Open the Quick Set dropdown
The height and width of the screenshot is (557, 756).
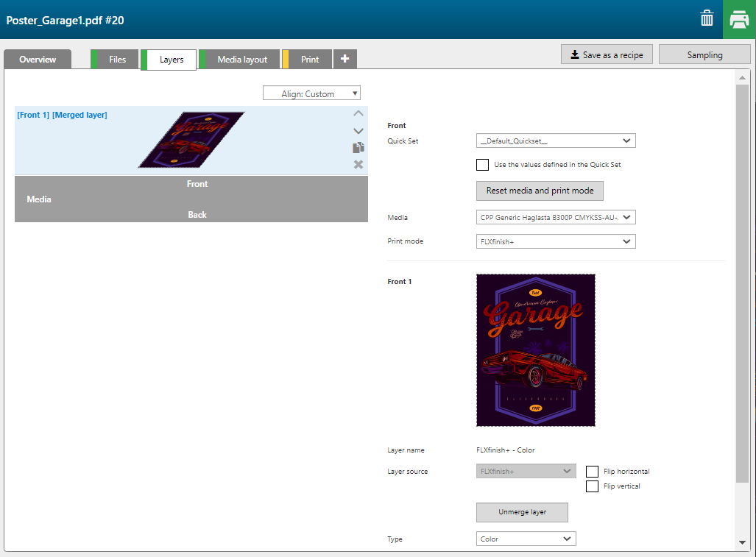pos(556,141)
